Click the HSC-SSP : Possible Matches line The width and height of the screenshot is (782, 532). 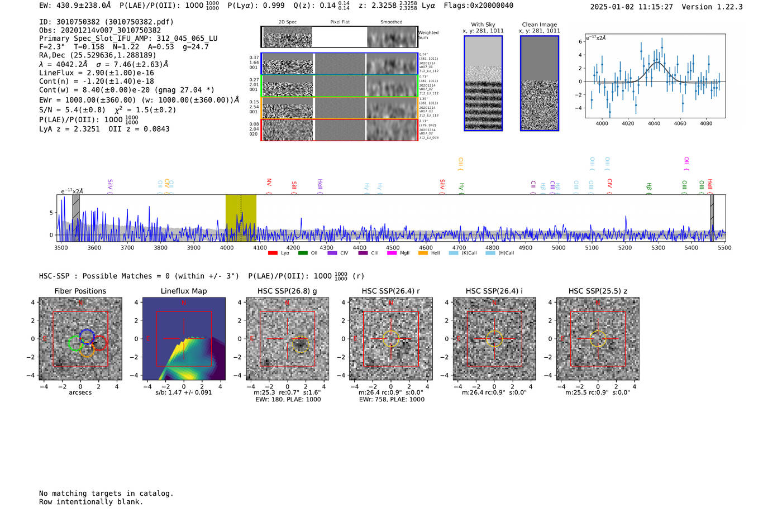(x=139, y=276)
